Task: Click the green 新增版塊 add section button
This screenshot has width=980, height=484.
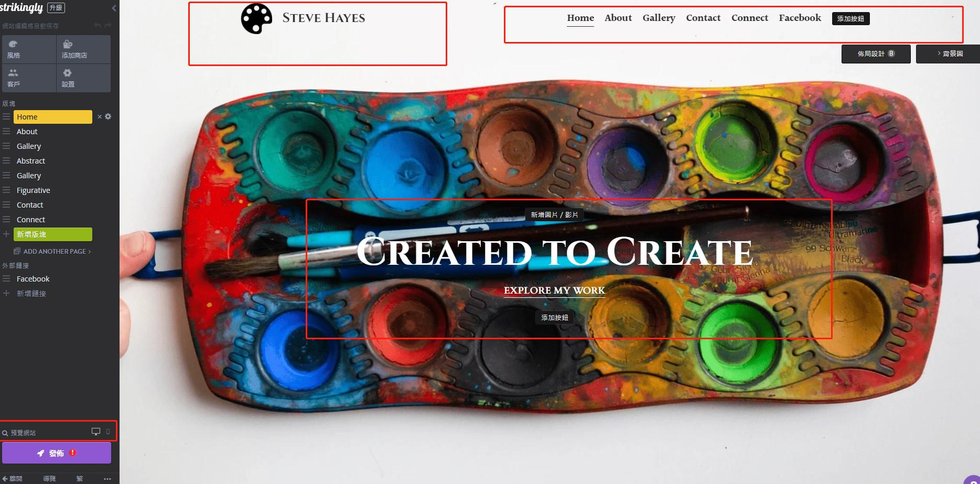Action: (x=53, y=234)
